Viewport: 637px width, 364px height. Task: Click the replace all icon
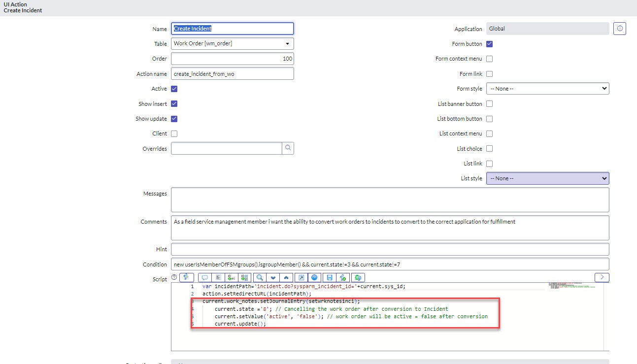[x=245, y=277]
